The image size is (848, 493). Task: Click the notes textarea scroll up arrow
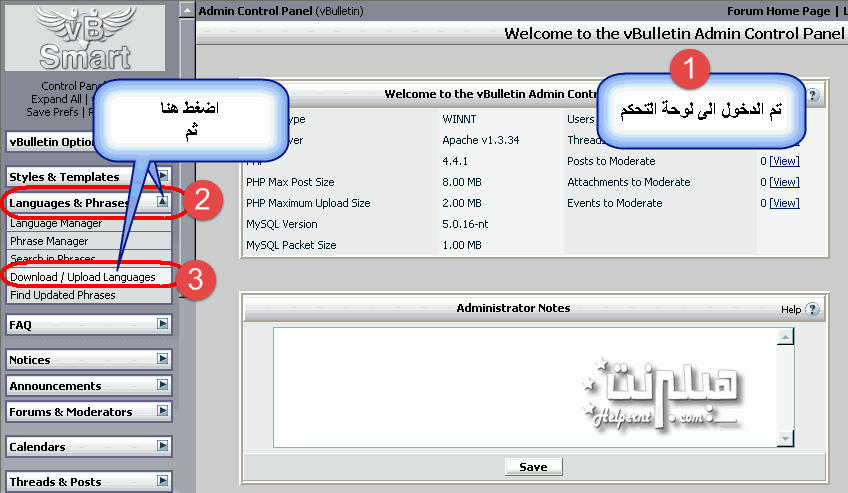pos(785,337)
